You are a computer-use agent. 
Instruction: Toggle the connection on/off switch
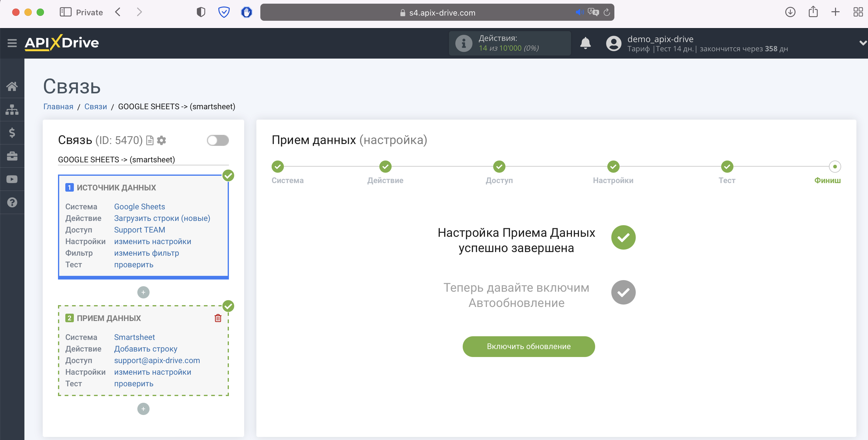click(x=218, y=140)
